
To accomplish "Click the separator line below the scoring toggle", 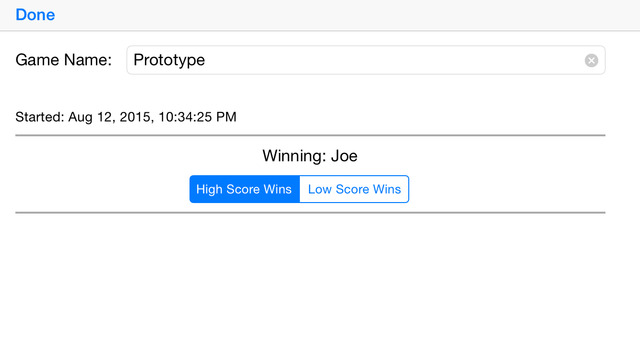I will point(310,213).
